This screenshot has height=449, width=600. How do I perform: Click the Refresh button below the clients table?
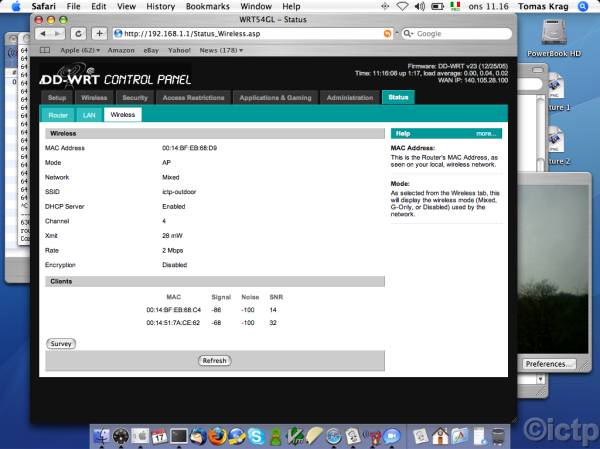click(x=214, y=360)
